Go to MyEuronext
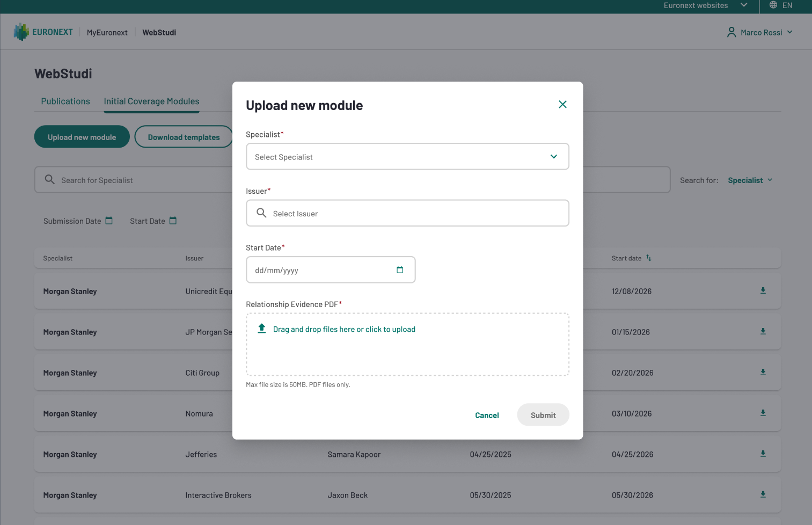 [x=107, y=33]
